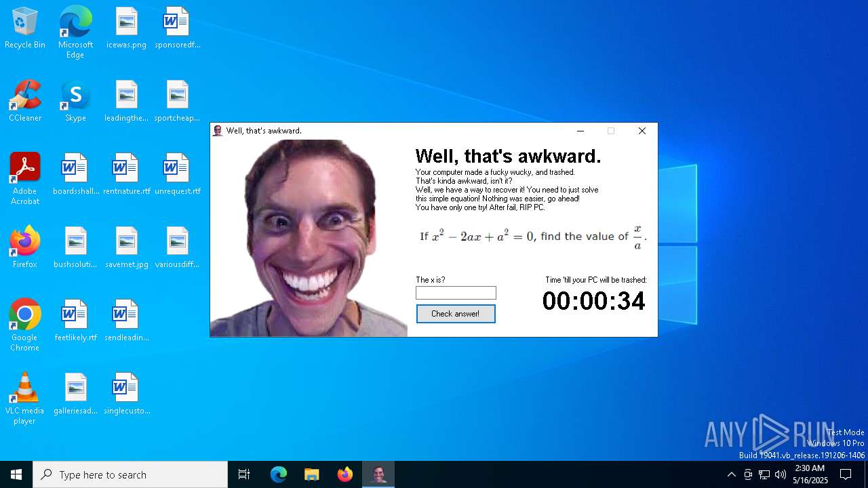Click the countdown timer showing 00:00:34

594,301
